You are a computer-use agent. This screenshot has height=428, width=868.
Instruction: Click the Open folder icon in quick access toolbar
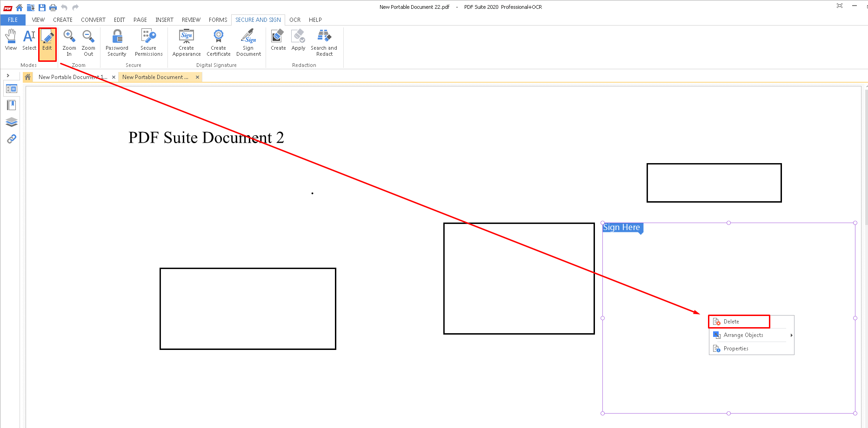coord(31,7)
